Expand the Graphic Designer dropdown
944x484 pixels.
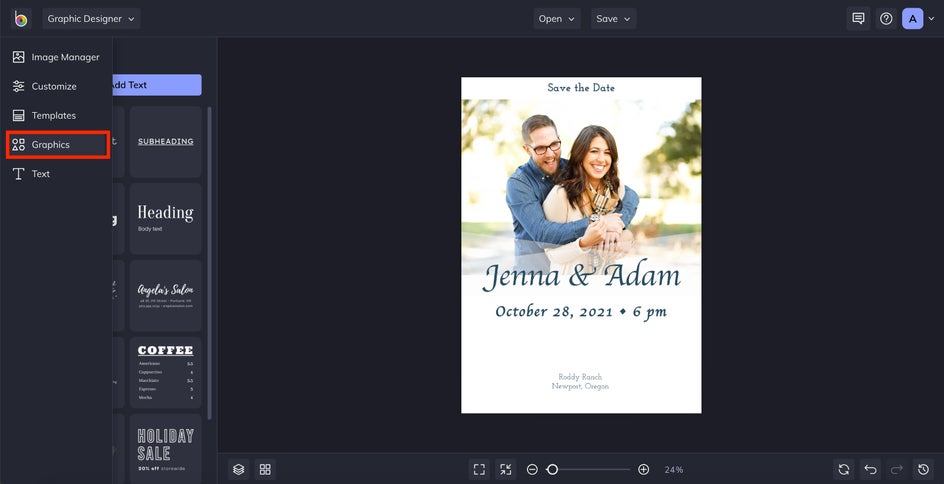91,18
